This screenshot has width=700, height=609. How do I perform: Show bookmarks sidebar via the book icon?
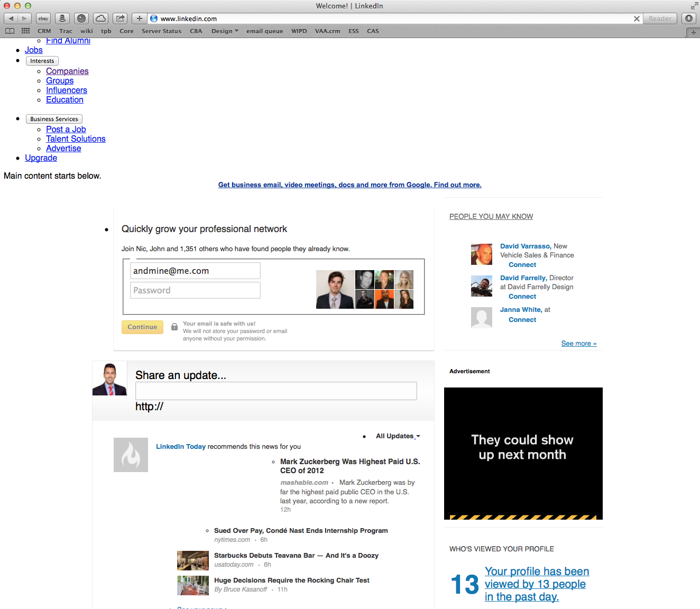coord(10,31)
